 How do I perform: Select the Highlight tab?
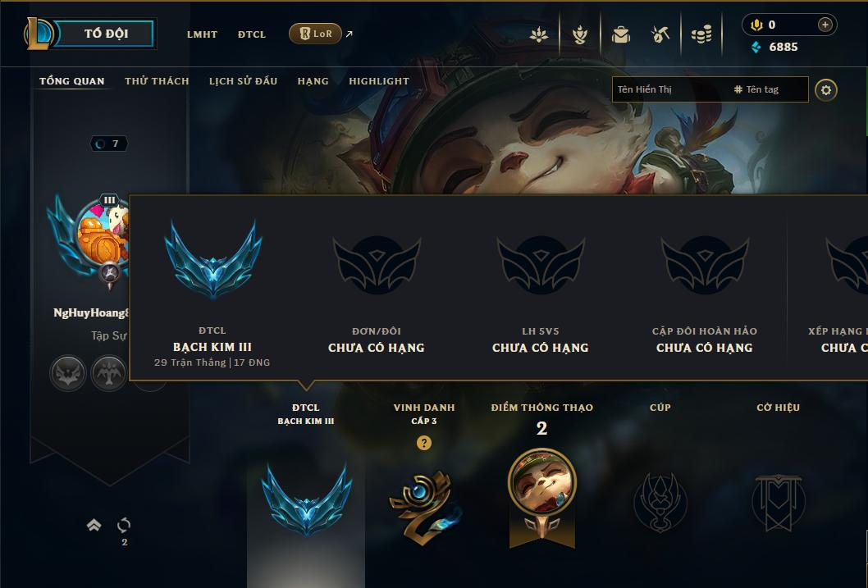[379, 80]
